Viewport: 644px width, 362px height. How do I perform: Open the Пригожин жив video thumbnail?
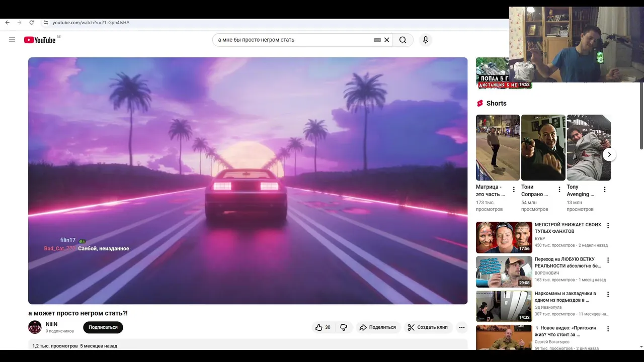click(504, 337)
